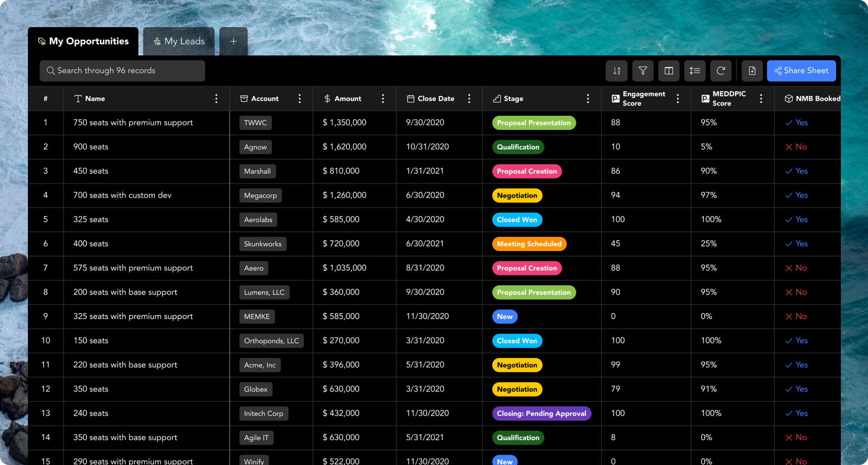This screenshot has width=868, height=465.
Task: Click the yellow Negotiation stage badge for Megacorp
Action: [x=517, y=196]
